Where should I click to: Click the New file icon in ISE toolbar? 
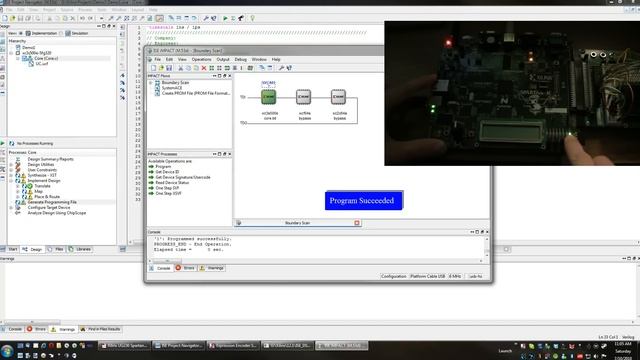click(4, 18)
